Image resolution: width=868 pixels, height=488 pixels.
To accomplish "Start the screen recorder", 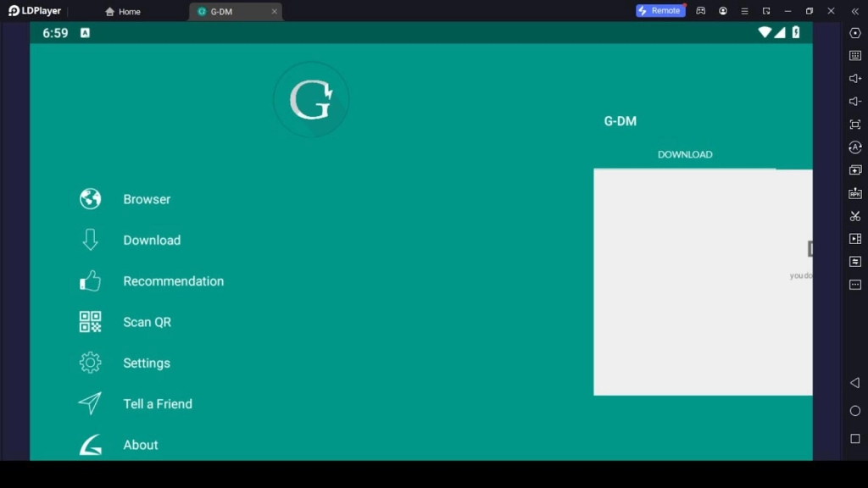I will pyautogui.click(x=854, y=238).
